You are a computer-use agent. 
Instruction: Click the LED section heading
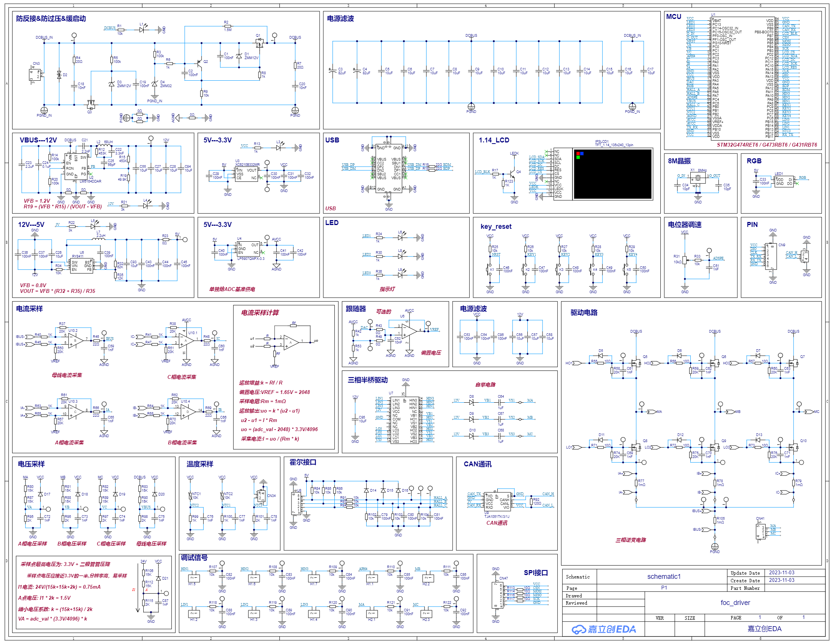(x=331, y=223)
